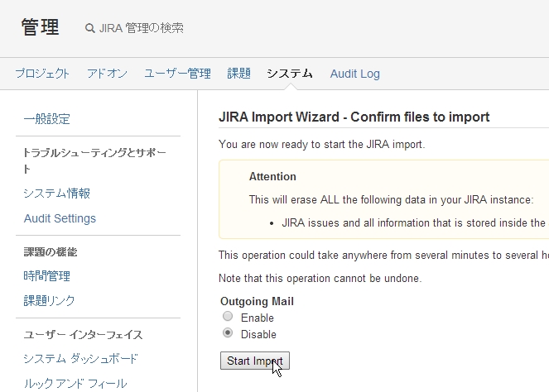Screen dimensions: 549x392
Task: Open the Audit Log tab
Action: pos(354,74)
